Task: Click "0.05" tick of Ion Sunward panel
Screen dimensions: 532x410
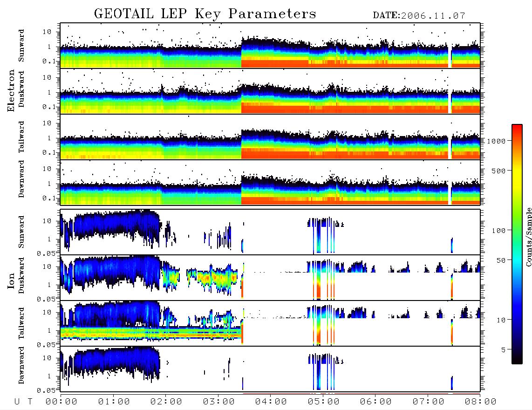Action: (x=46, y=253)
